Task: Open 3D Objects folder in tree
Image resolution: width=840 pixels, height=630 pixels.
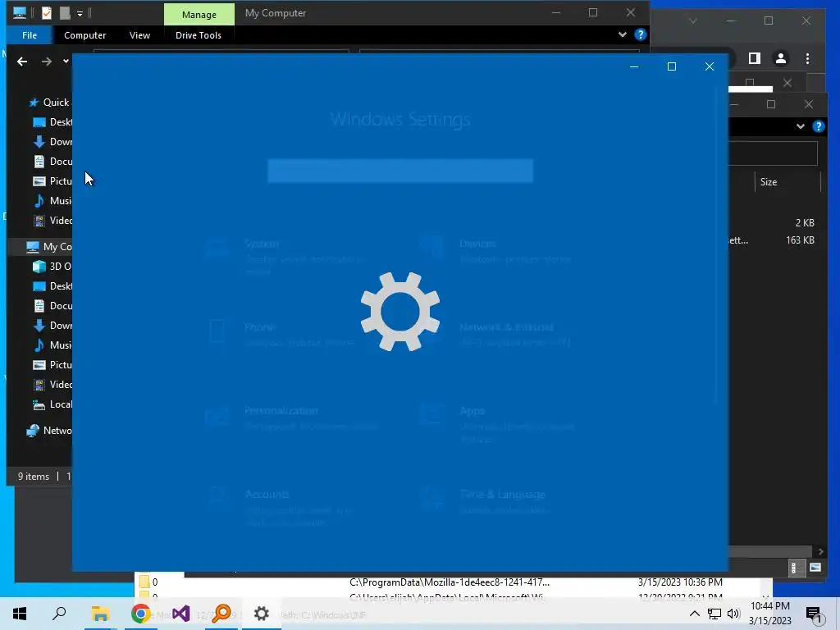Action: point(52,267)
